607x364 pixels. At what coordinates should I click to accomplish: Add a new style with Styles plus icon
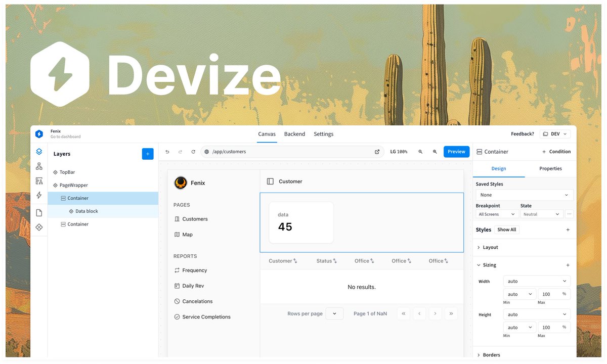coord(568,230)
